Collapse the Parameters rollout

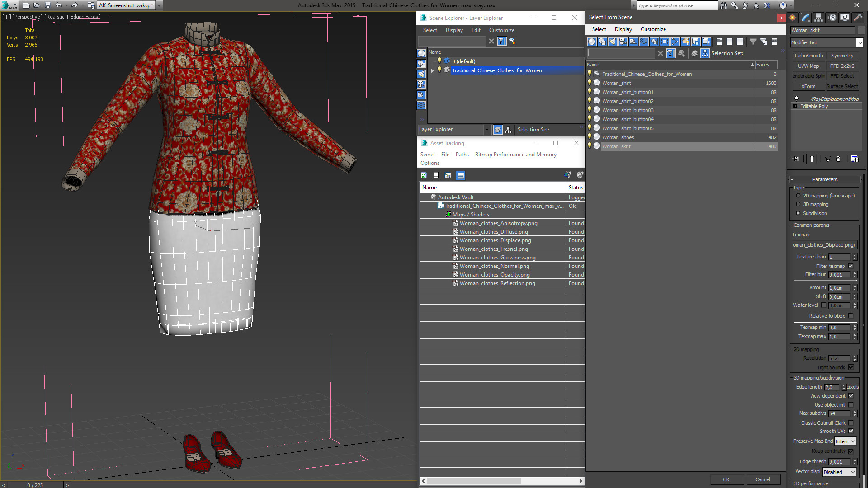point(825,179)
